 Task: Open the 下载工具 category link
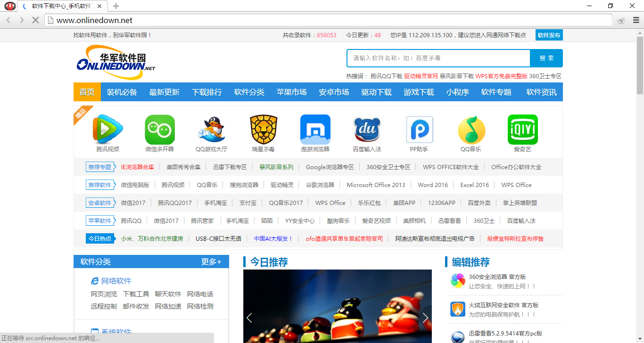pos(136,294)
